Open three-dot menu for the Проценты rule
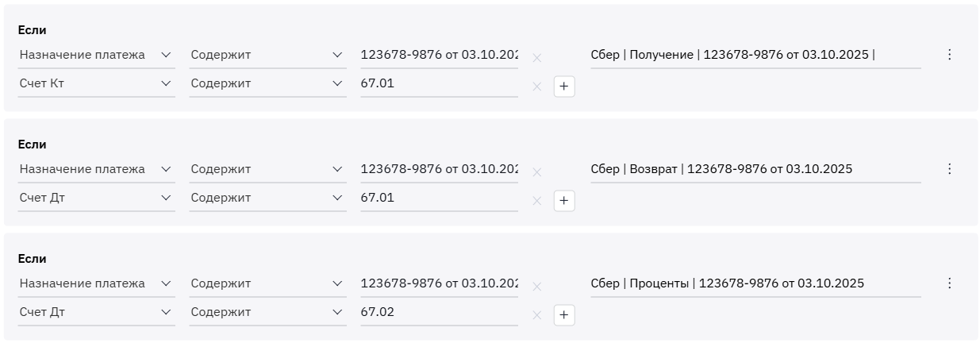Screen dimensions: 980x343 (949, 283)
